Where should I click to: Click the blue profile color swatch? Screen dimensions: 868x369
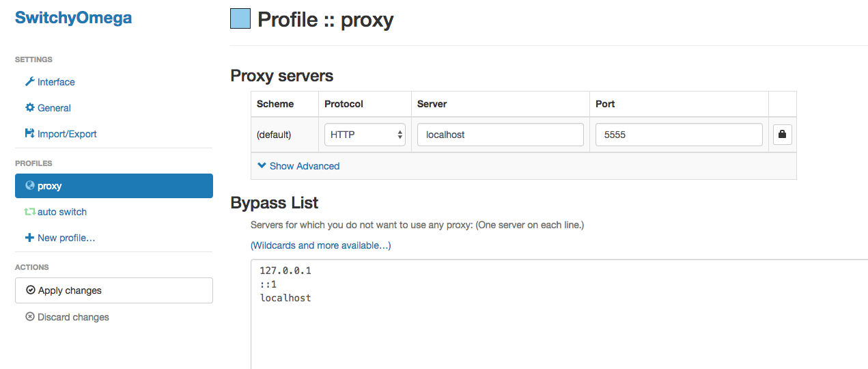point(240,19)
